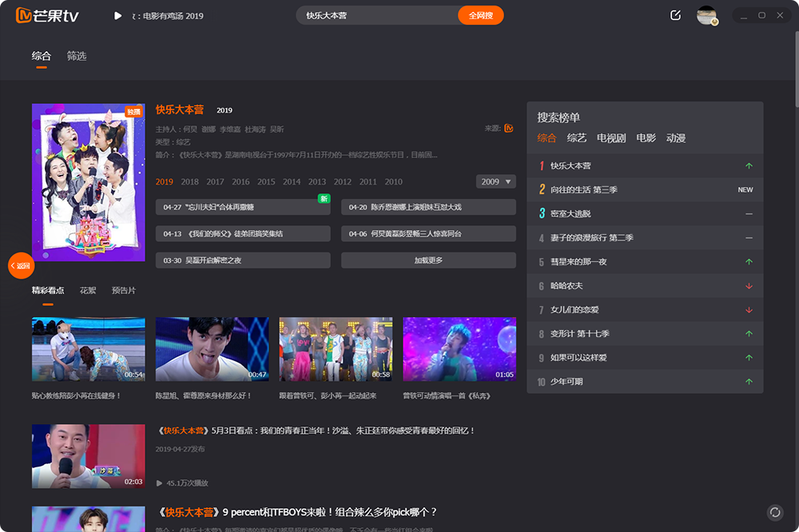Select 综艺 in the search ranking tabs

coord(576,137)
